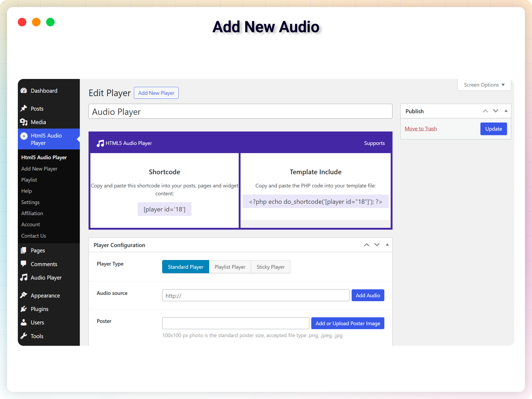Open Contact Us submenu item
This screenshot has width=532, height=399.
pos(34,236)
